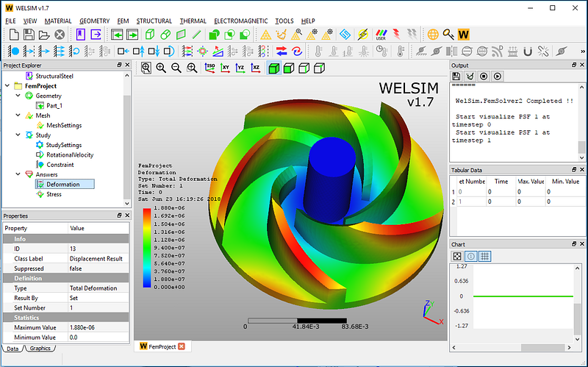
Task: Expand the toolbar overflow chevron
Action: [x=582, y=51]
